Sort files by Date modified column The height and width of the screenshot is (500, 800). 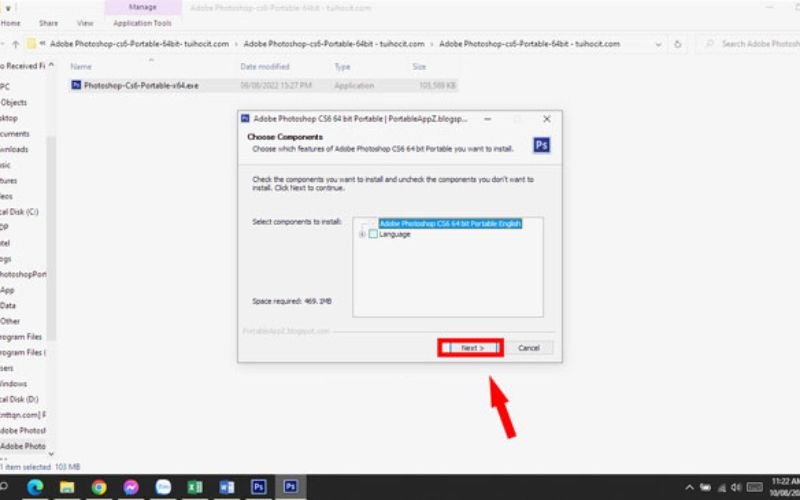point(265,67)
